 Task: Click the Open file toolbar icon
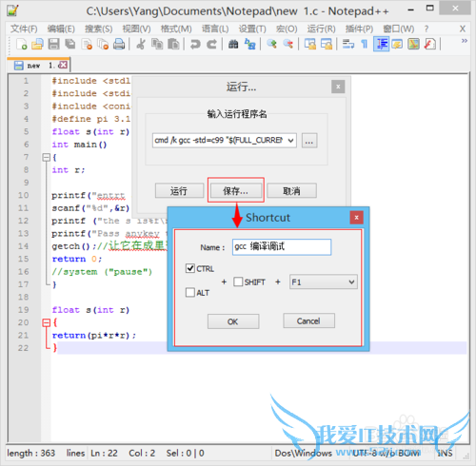click(x=37, y=44)
